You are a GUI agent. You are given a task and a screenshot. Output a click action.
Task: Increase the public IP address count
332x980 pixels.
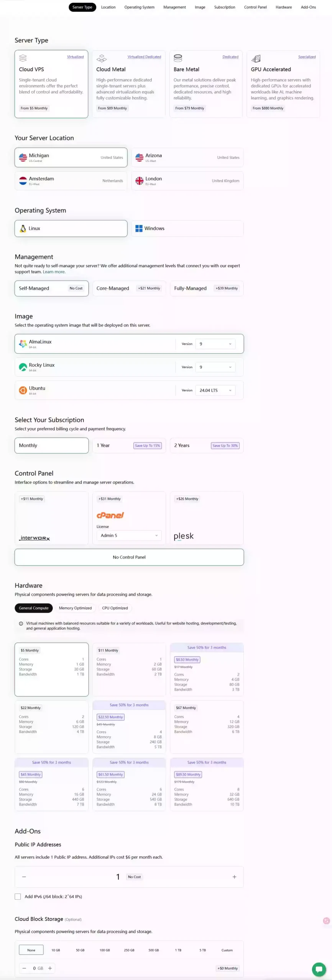pos(234,877)
